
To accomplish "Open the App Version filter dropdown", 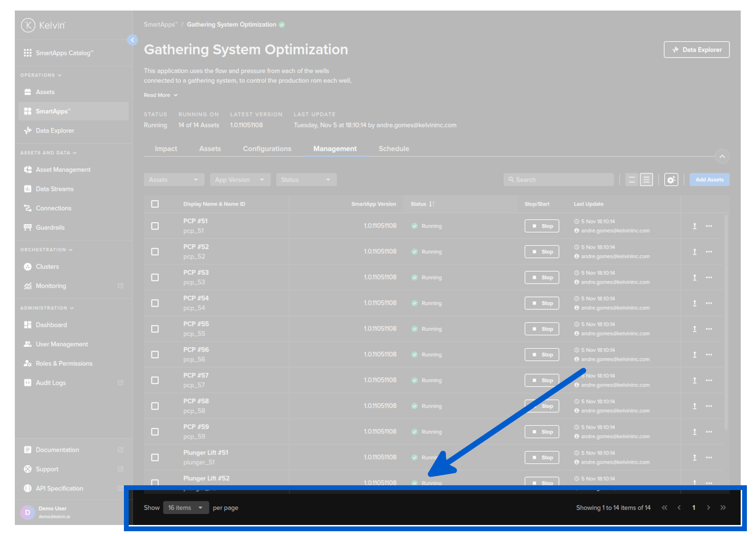I will point(240,180).
